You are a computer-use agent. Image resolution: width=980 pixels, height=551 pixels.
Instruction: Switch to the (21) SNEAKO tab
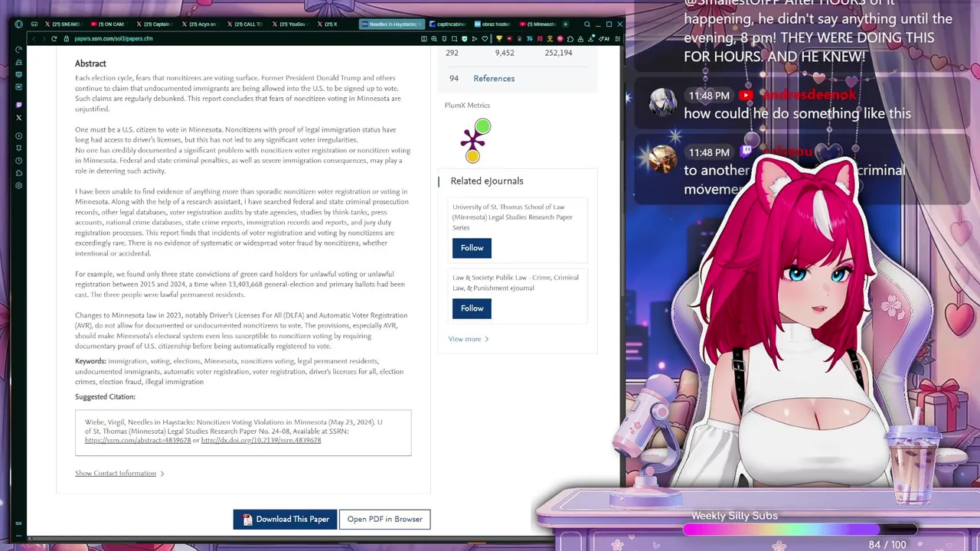coord(64,24)
